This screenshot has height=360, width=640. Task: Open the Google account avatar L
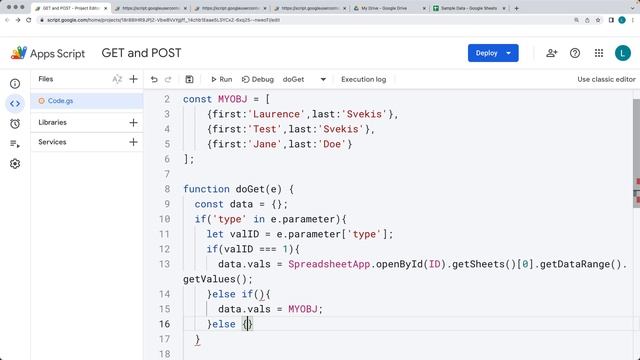622,53
